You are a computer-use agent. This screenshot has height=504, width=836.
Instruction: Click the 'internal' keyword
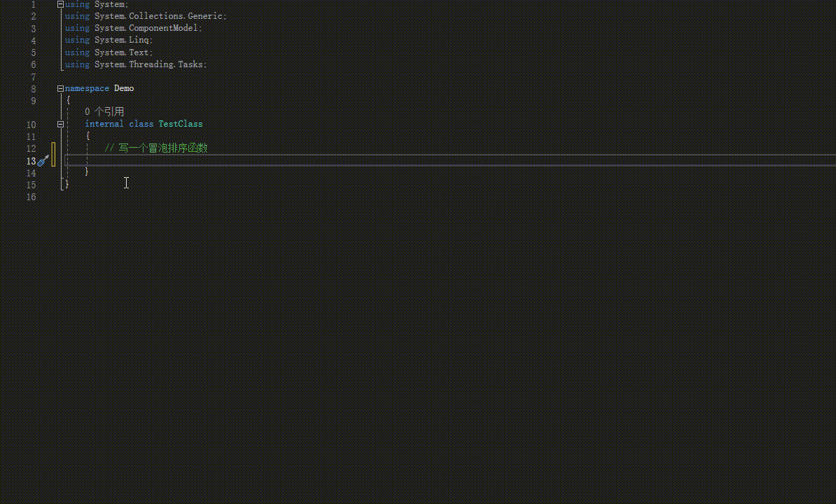(x=104, y=124)
